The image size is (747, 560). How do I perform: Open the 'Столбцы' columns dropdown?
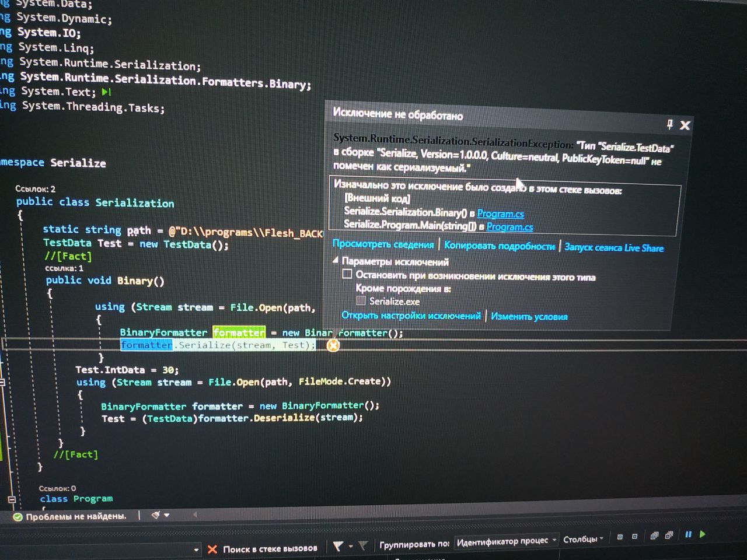pyautogui.click(x=583, y=539)
